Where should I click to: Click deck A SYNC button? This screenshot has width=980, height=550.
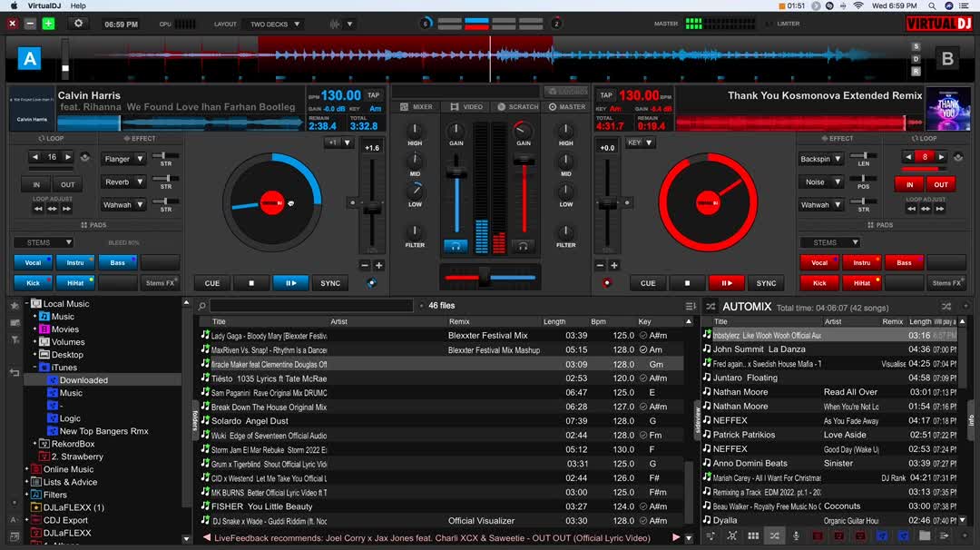tap(330, 283)
